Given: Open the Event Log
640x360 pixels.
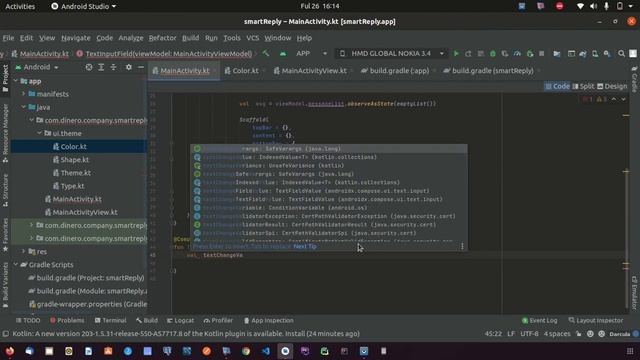Looking at the screenshot, I should point(539,320).
